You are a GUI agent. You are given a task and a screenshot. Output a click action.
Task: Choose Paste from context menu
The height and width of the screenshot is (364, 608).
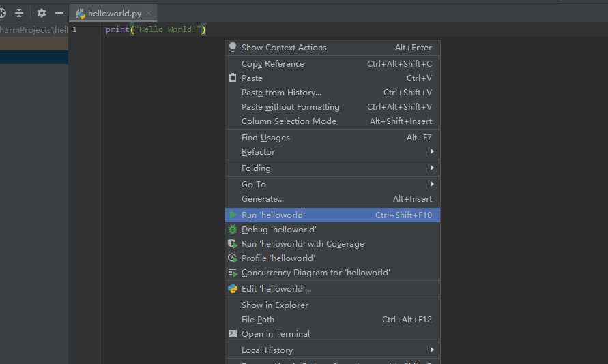[x=333, y=78]
